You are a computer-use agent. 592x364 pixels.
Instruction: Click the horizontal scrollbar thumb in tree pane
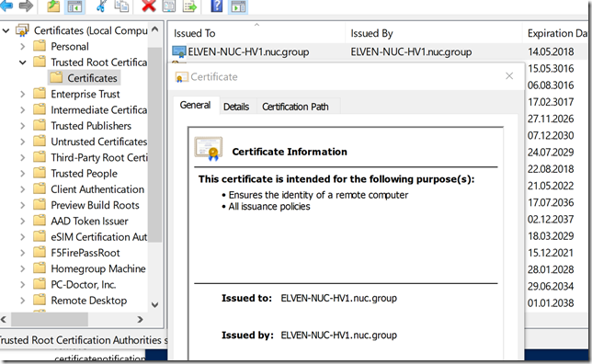[50, 320]
